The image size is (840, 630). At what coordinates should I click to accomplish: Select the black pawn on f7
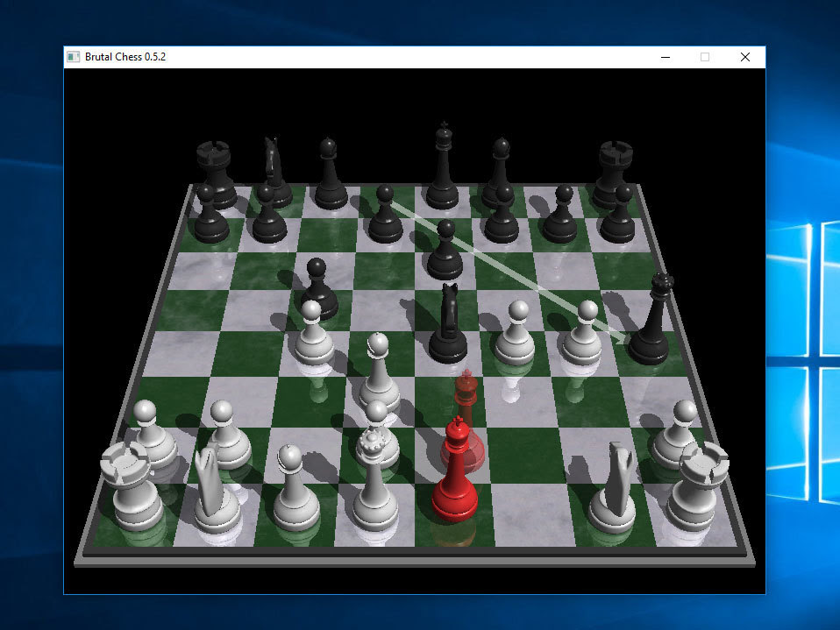502,214
